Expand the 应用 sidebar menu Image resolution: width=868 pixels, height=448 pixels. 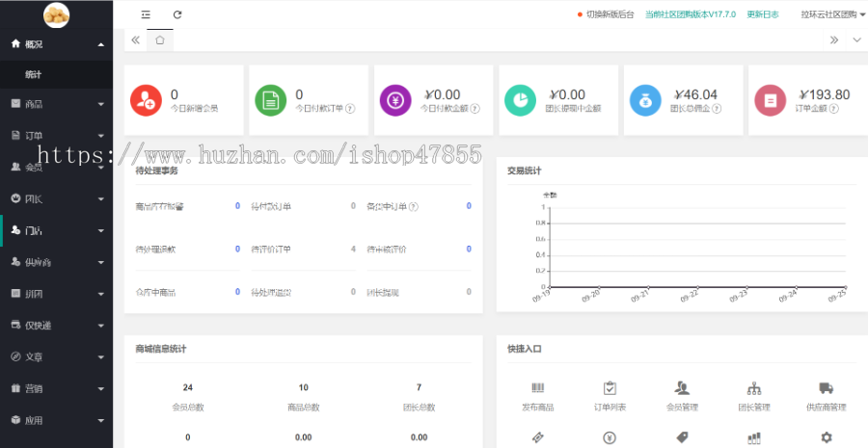coord(57,420)
